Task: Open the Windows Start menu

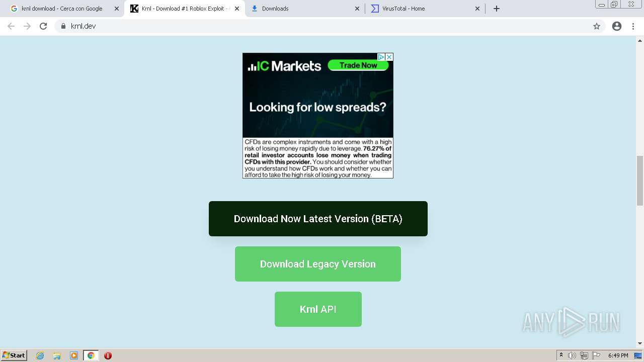Action: click(14, 355)
